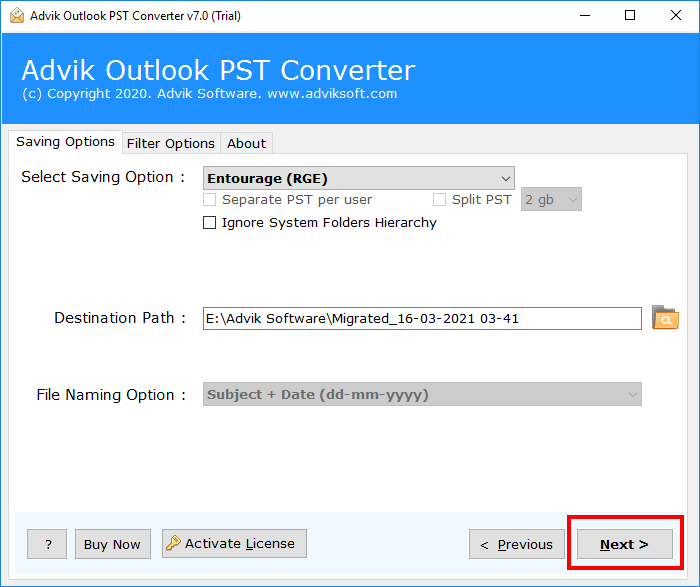Screen dimensions: 700x587
Task: Open the 2 gb split size dropdown
Action: (551, 200)
